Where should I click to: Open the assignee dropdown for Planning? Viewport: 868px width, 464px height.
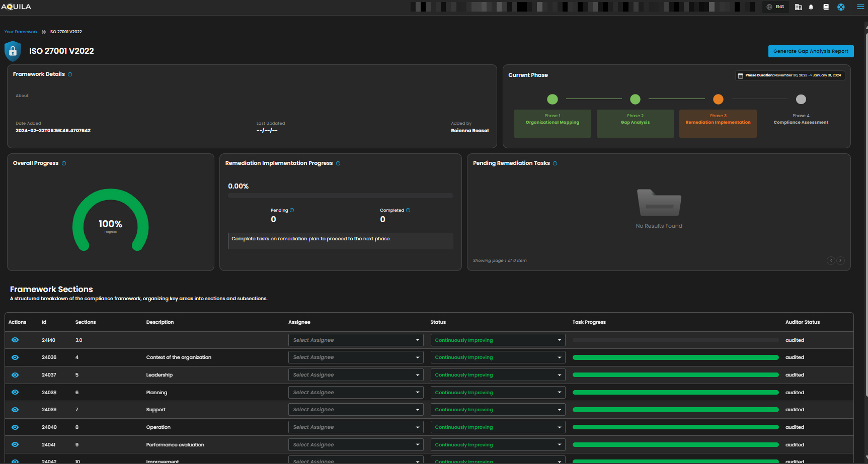click(x=356, y=393)
